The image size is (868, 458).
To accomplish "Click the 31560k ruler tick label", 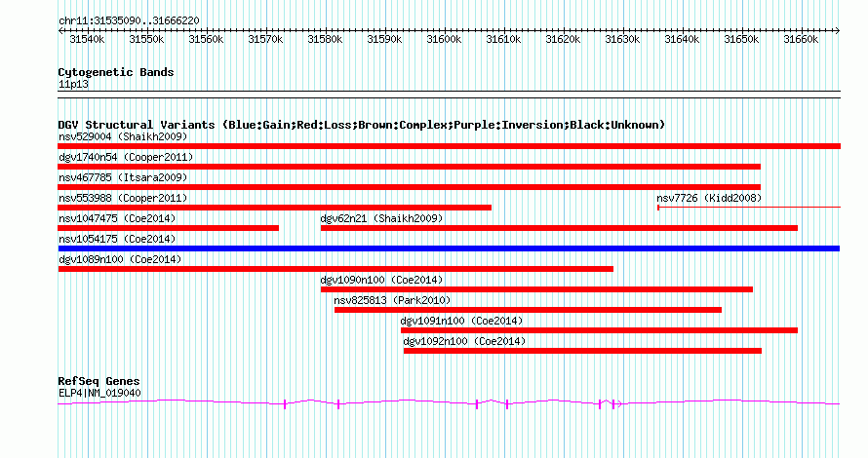I will click(206, 39).
